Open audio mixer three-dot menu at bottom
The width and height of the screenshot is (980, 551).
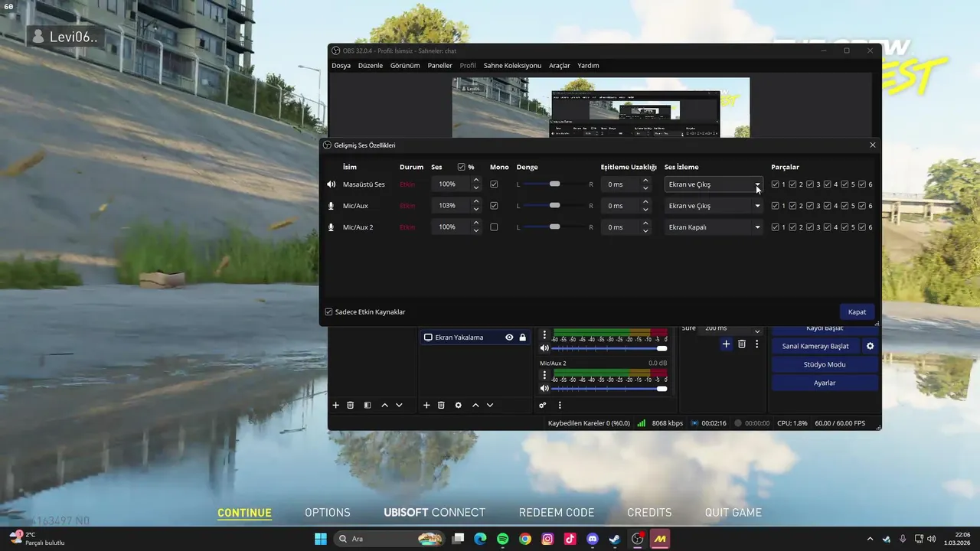[x=560, y=405]
